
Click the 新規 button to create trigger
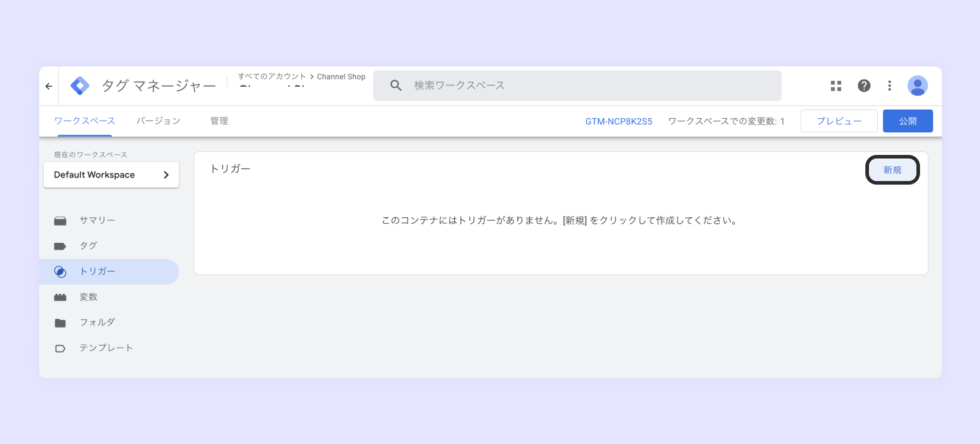point(893,170)
